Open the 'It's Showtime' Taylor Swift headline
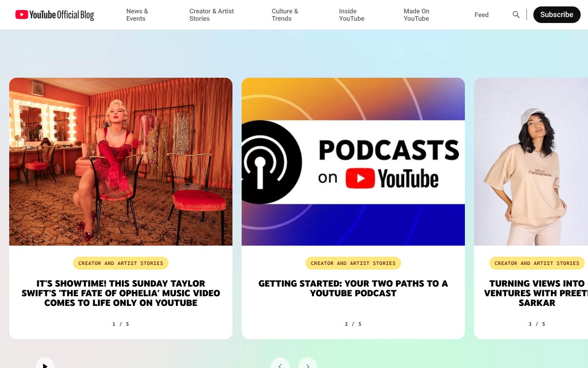 (121, 293)
